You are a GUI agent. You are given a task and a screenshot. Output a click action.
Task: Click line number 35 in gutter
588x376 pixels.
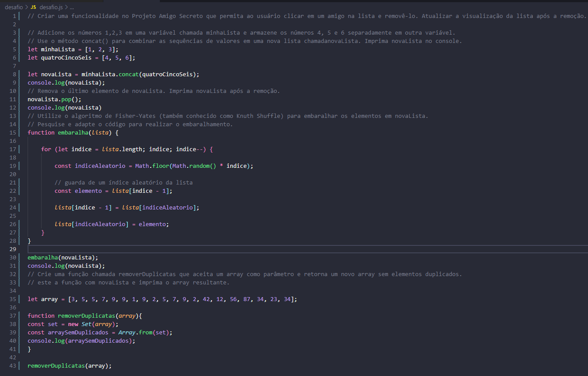[x=13, y=299]
